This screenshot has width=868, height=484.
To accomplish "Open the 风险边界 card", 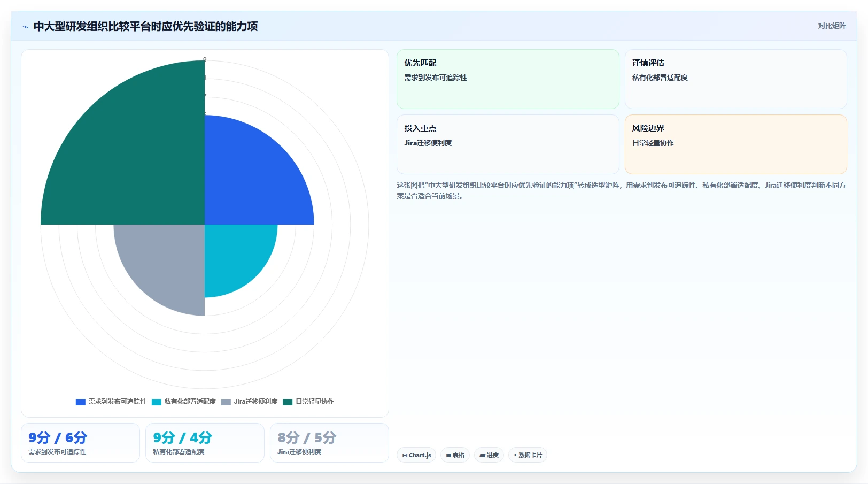I will click(735, 144).
